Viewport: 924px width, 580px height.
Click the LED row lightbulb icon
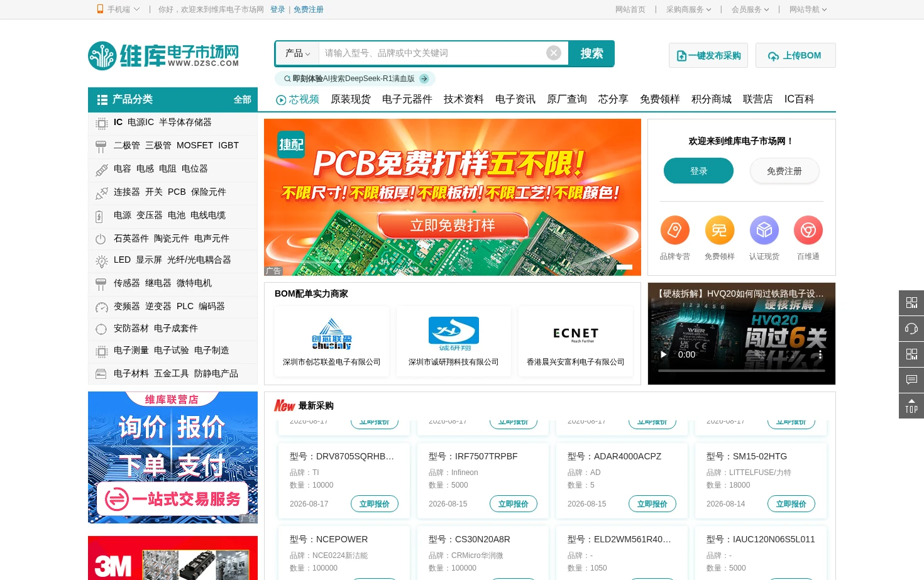[101, 261]
